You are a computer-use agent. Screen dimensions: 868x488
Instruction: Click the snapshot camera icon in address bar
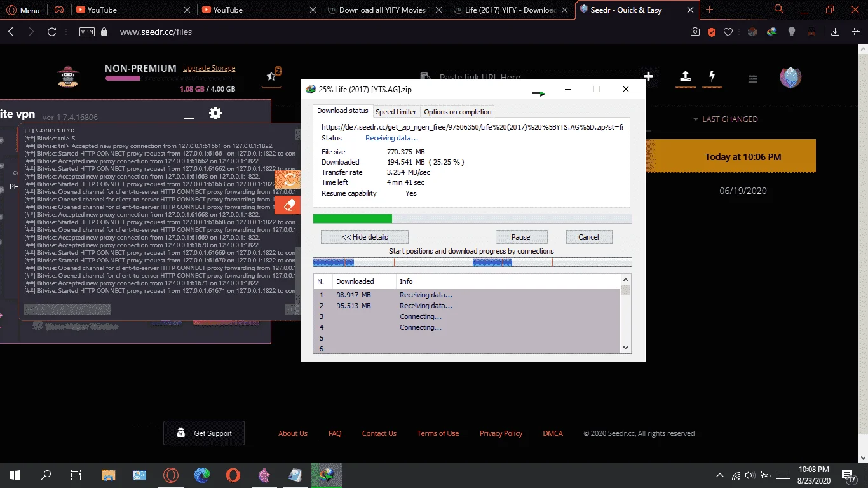pyautogui.click(x=696, y=32)
